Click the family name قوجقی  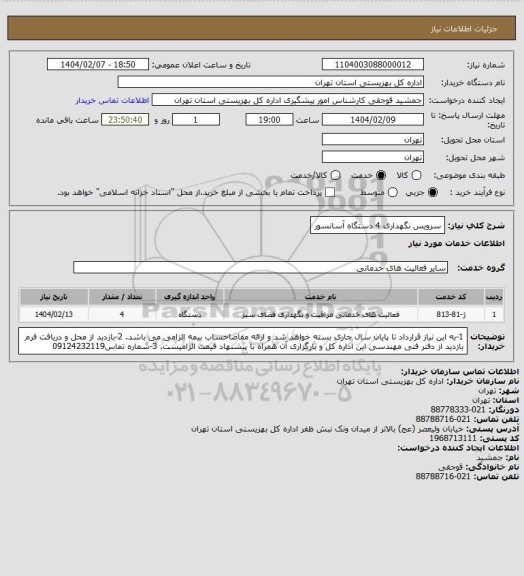pyautogui.click(x=450, y=467)
